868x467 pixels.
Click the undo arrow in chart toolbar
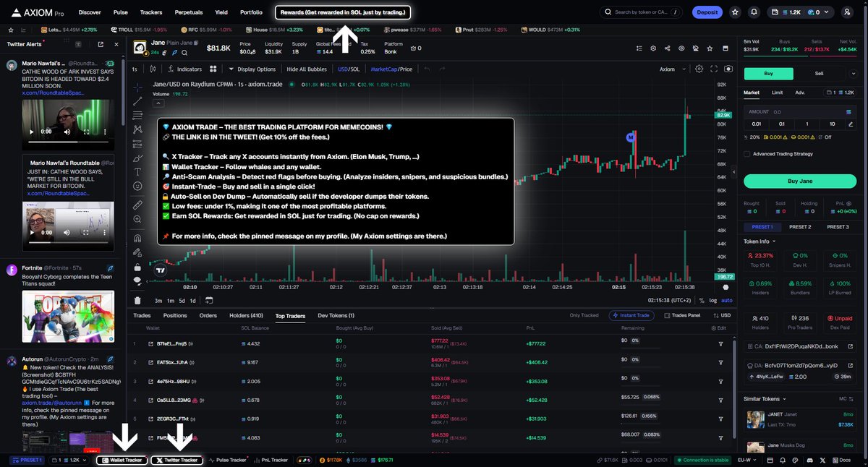[x=426, y=69]
